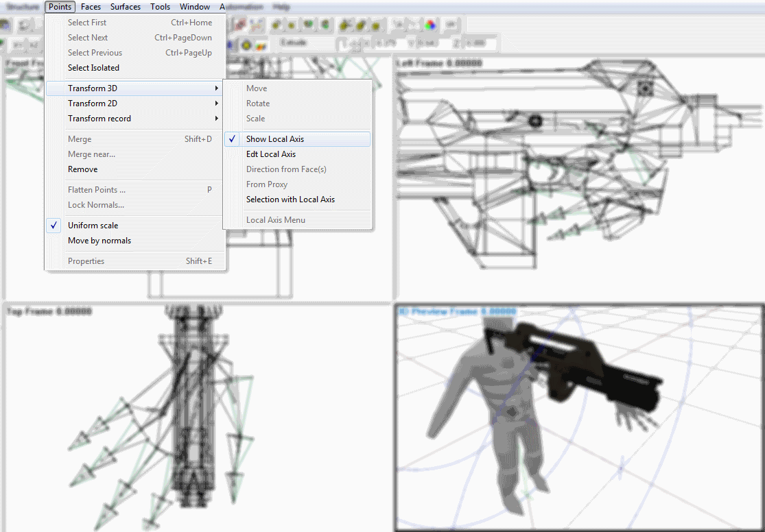
Task: Choose Select Isolated from Points menu
Action: (x=93, y=68)
